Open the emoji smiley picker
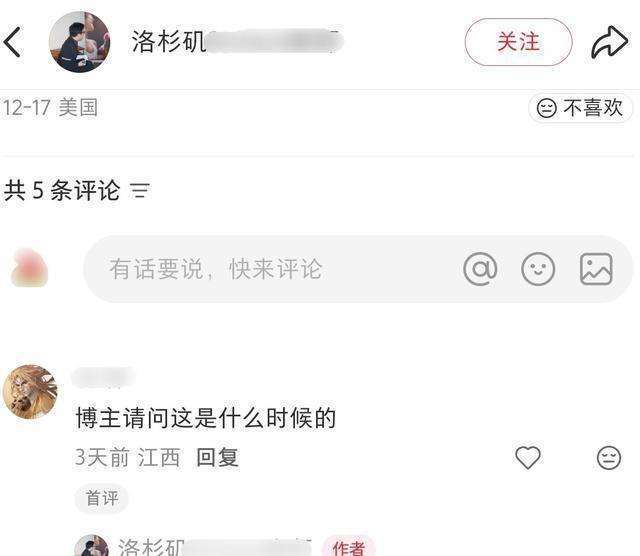The height and width of the screenshot is (556, 640). tap(538, 269)
